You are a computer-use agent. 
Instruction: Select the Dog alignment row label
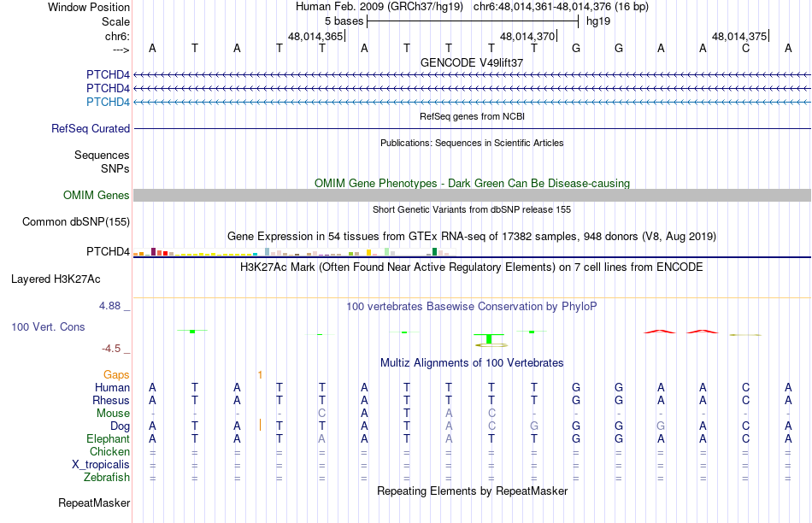121,426
